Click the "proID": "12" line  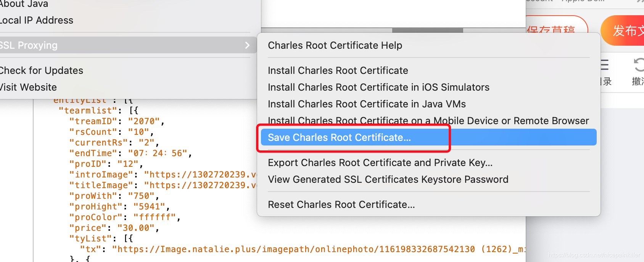(x=106, y=164)
